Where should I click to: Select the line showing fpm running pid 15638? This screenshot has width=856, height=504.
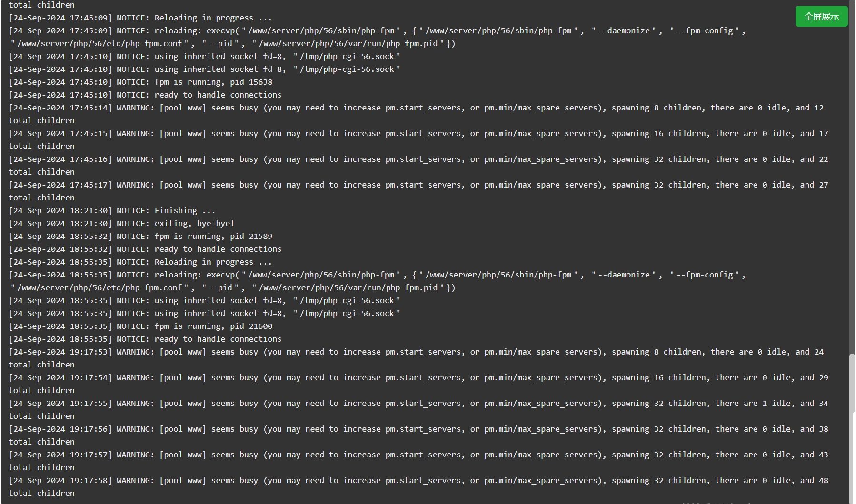[140, 82]
